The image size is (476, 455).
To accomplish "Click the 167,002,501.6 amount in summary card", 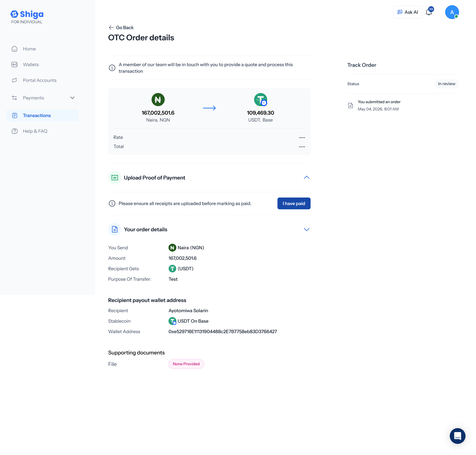I will click(x=158, y=113).
